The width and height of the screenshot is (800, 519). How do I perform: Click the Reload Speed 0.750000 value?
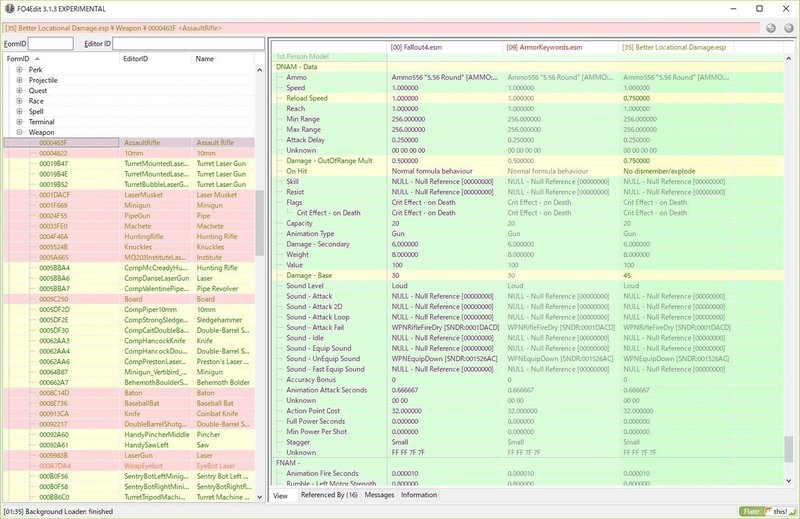point(636,98)
